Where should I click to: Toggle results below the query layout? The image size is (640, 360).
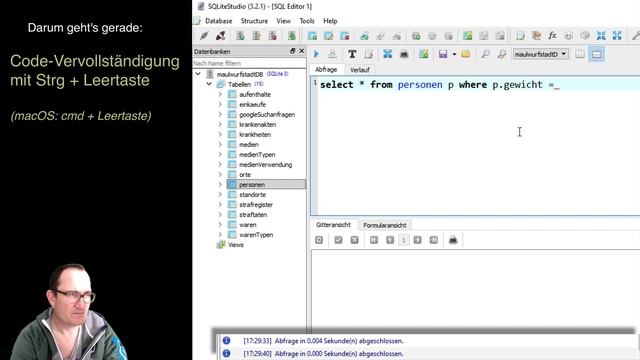click(596, 54)
